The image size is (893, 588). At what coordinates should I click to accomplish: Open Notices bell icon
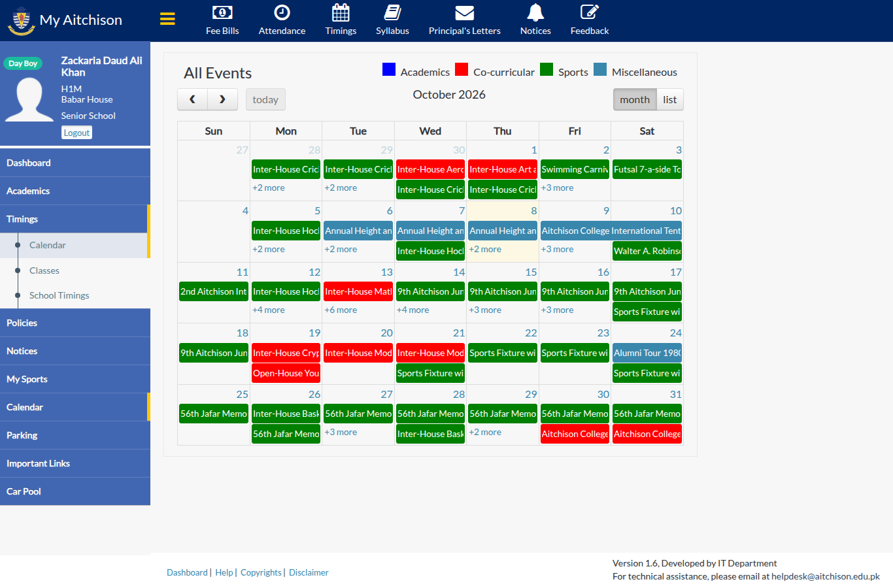535,12
